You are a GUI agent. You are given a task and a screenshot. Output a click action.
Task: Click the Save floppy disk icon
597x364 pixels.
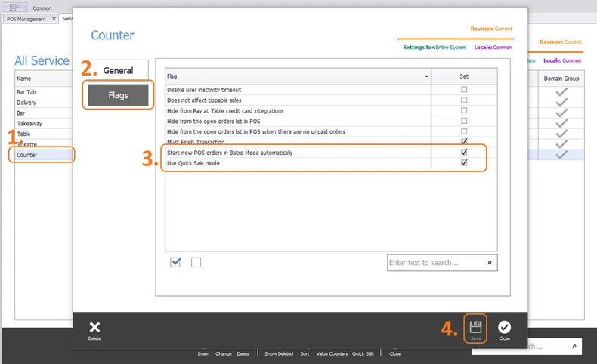[475, 327]
